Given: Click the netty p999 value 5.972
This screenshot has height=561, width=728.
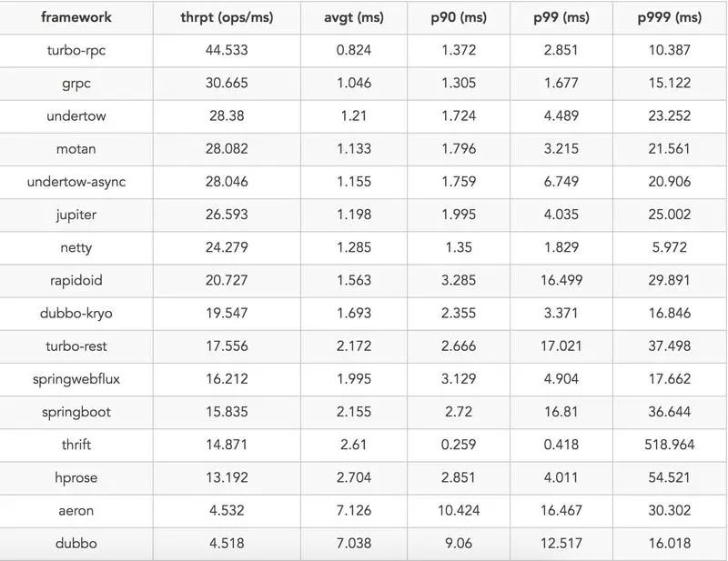Looking at the screenshot, I should coord(670,247).
